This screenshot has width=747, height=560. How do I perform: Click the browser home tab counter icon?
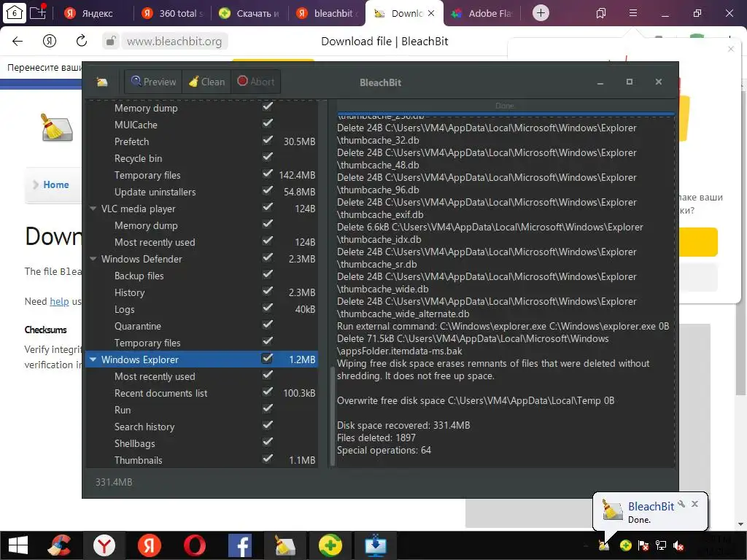14,13
